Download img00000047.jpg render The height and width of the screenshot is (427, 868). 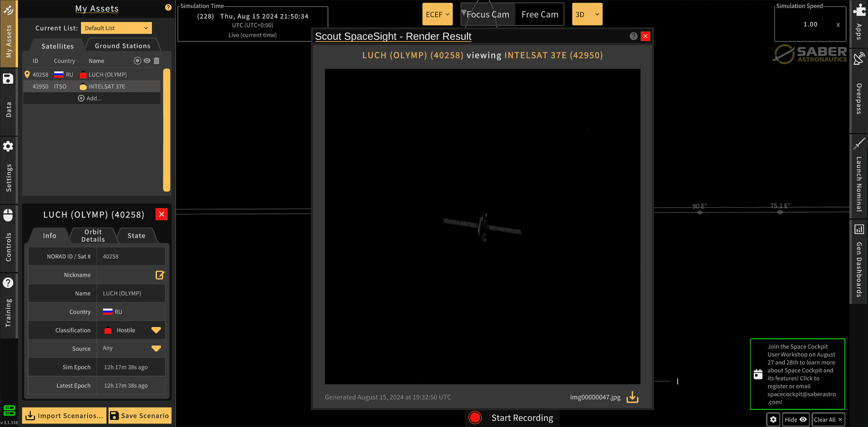point(632,397)
